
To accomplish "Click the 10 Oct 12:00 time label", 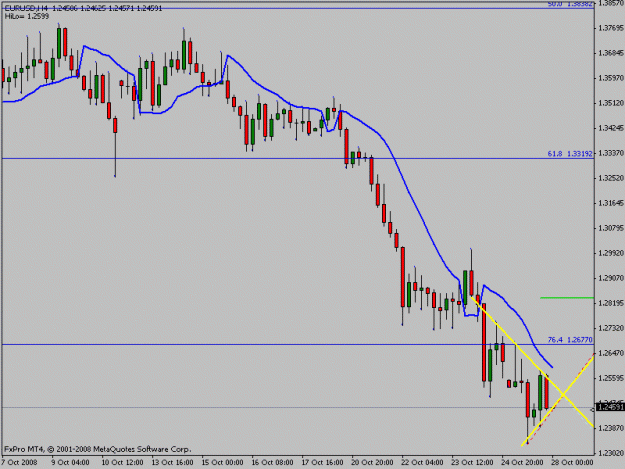I will click(x=122, y=463).
